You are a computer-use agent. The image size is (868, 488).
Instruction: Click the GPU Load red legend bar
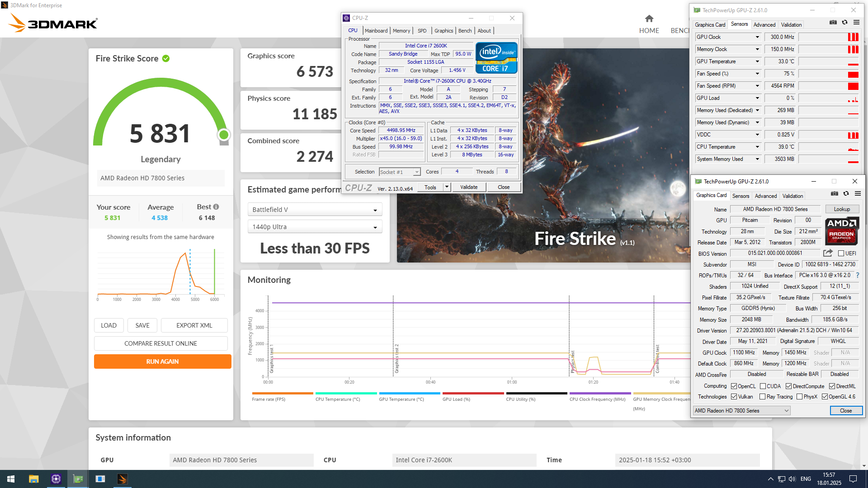point(473,394)
